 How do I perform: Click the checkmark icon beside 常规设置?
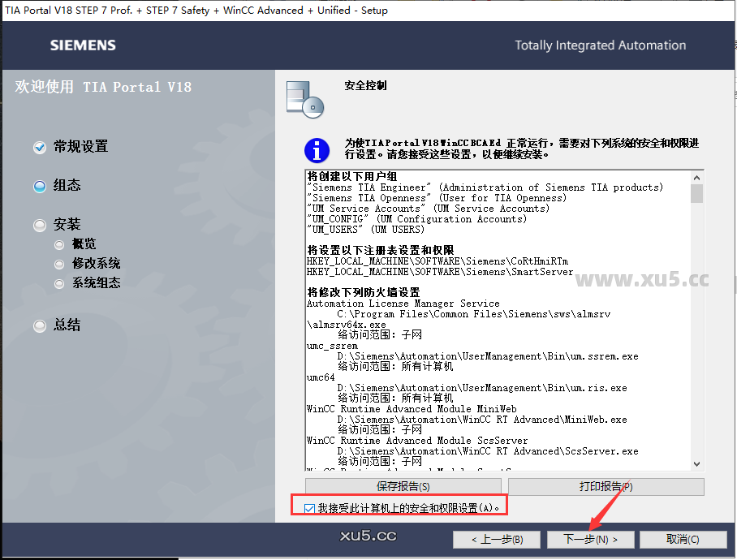point(39,147)
